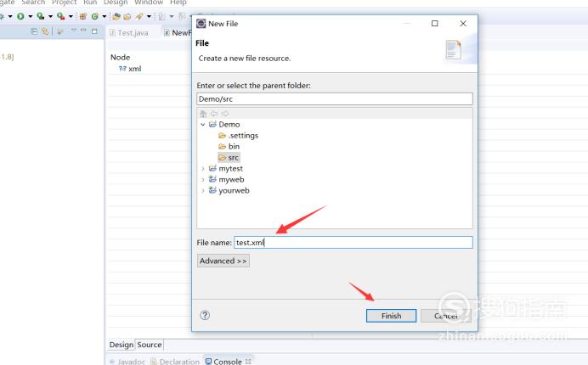The image size is (588, 365).
Task: Open the Help menu
Action: [178, 3]
